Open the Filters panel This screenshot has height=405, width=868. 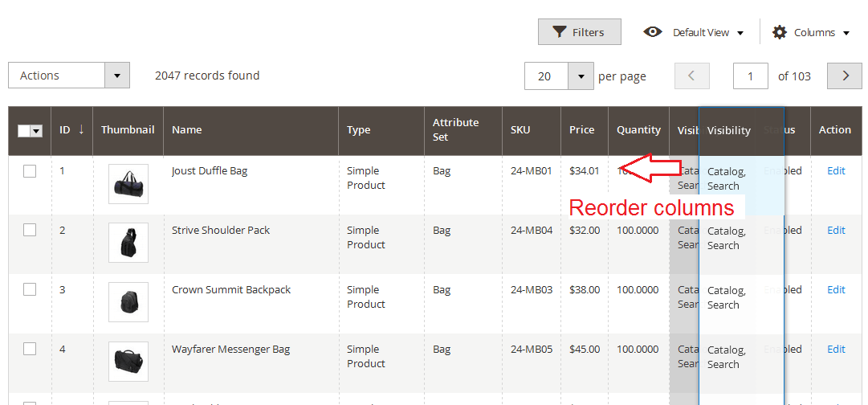point(579,32)
